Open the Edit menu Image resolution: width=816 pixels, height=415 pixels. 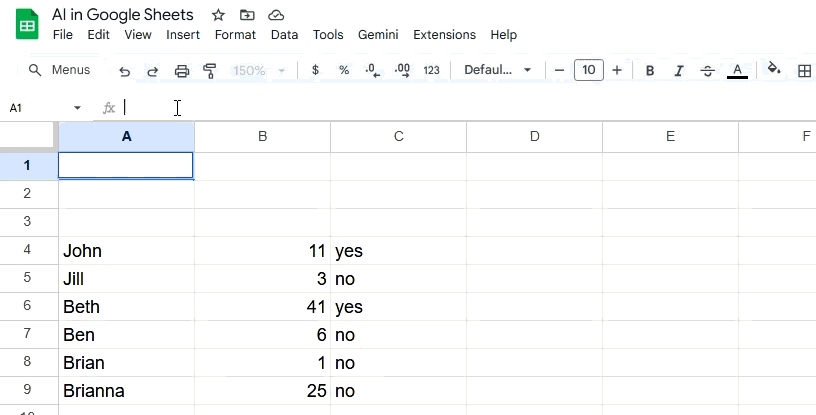[x=98, y=35]
